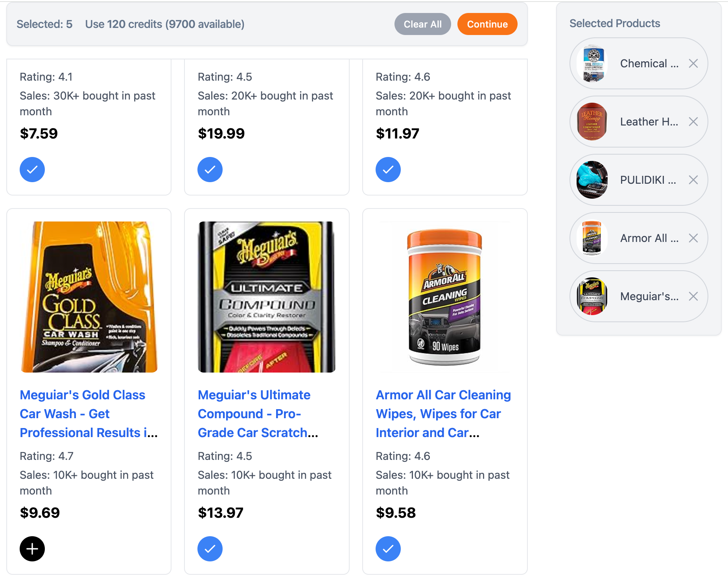Add Meguiar's Gold Class Car Wash
Image resolution: width=728 pixels, height=585 pixels.
tap(32, 548)
